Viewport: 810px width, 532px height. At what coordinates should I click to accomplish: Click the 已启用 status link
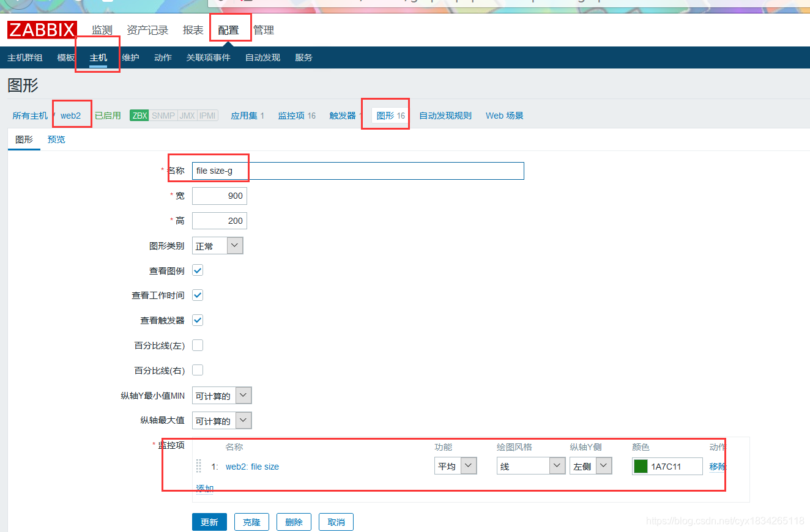coord(108,116)
